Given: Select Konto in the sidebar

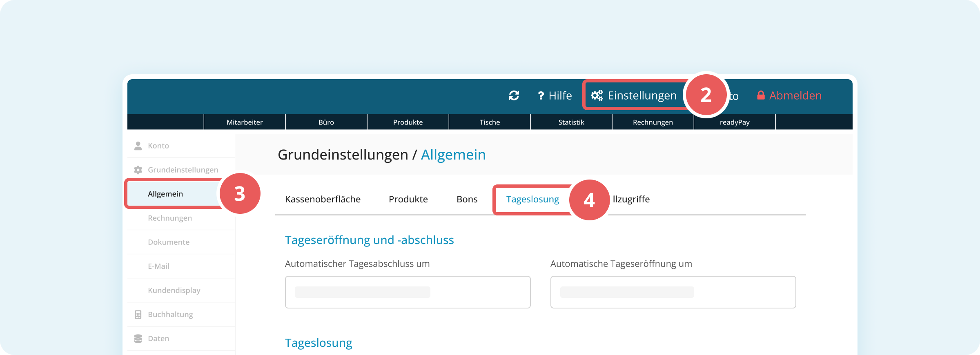Looking at the screenshot, I should (x=181, y=146).
